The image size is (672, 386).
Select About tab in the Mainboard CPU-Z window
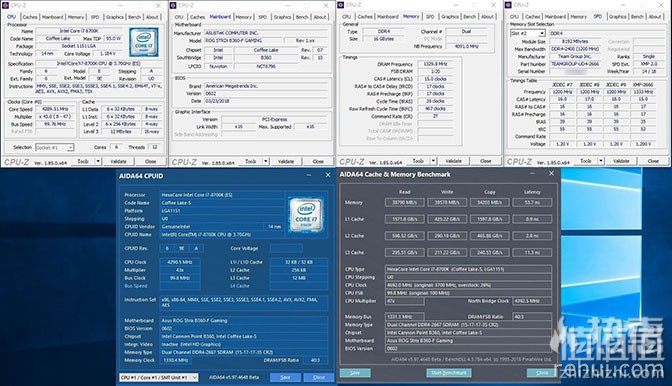tap(320, 17)
